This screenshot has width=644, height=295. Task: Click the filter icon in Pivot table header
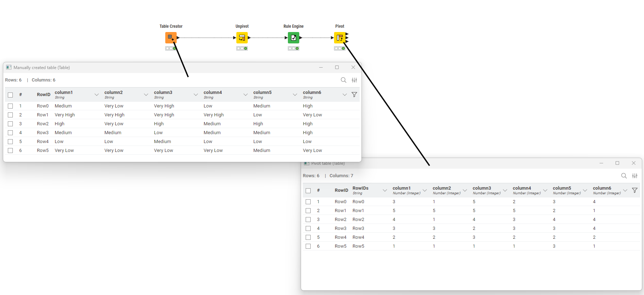click(x=634, y=190)
